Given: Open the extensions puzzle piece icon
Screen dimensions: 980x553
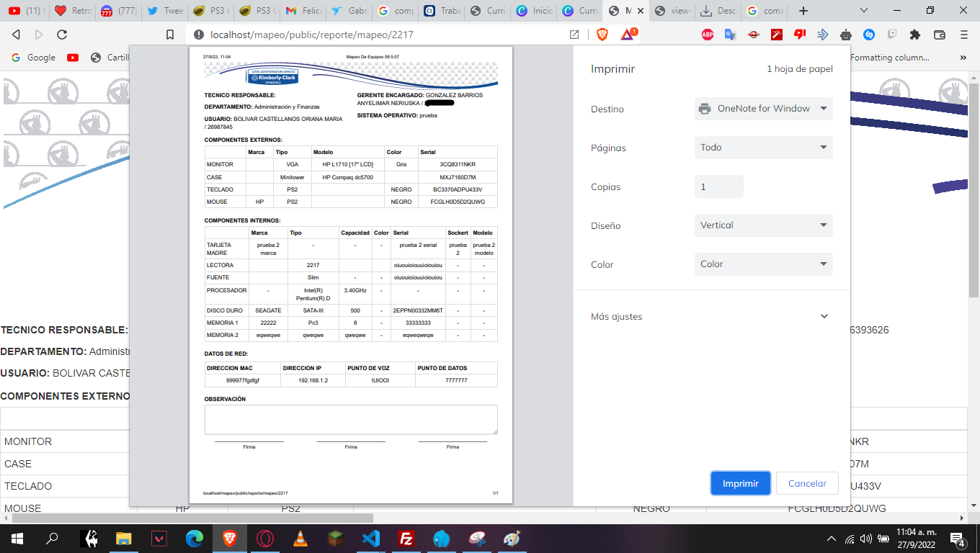Looking at the screenshot, I should click(915, 35).
